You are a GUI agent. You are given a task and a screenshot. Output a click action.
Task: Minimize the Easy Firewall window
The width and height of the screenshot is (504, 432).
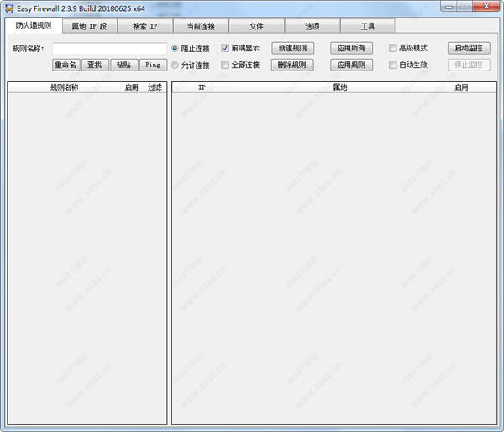pos(449,7)
